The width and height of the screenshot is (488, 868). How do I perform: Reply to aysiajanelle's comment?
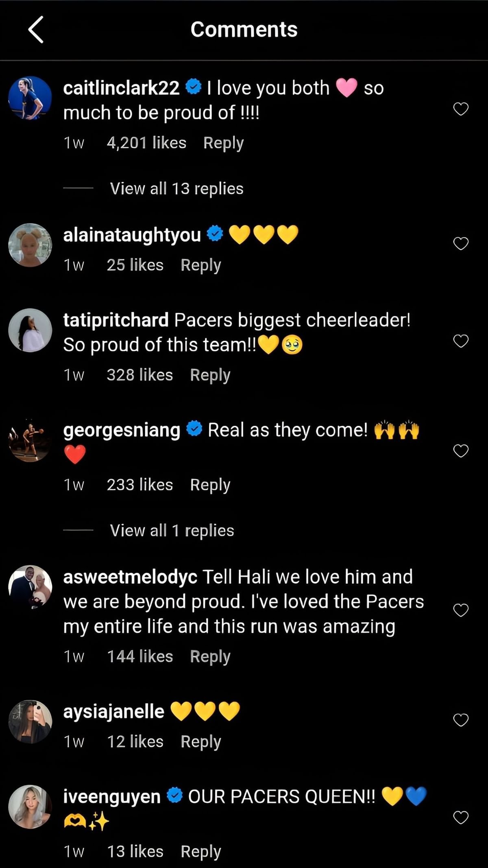point(200,741)
